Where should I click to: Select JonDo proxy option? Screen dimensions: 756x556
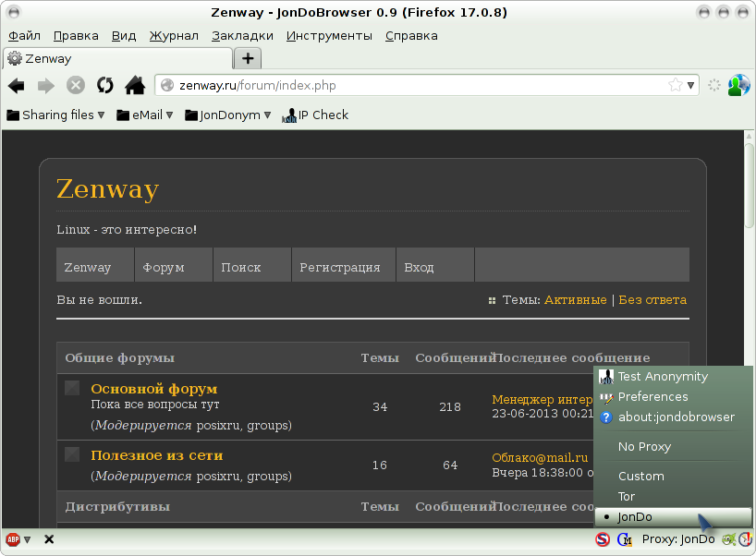pos(673,517)
